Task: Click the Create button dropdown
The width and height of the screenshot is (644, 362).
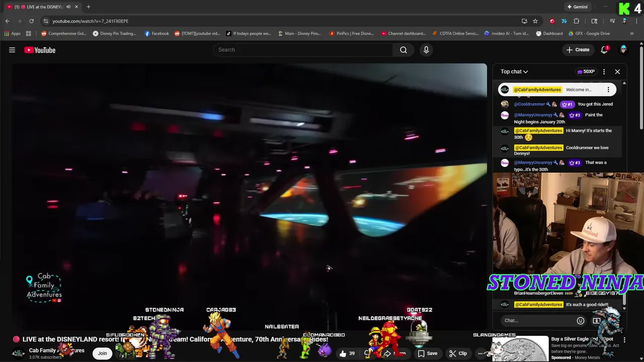Action: (578, 50)
